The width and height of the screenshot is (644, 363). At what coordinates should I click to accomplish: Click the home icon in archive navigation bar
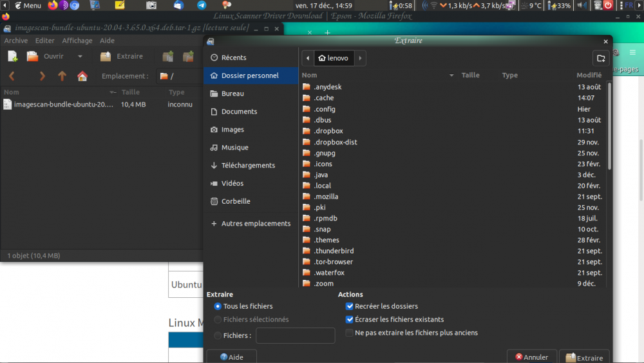tap(82, 76)
